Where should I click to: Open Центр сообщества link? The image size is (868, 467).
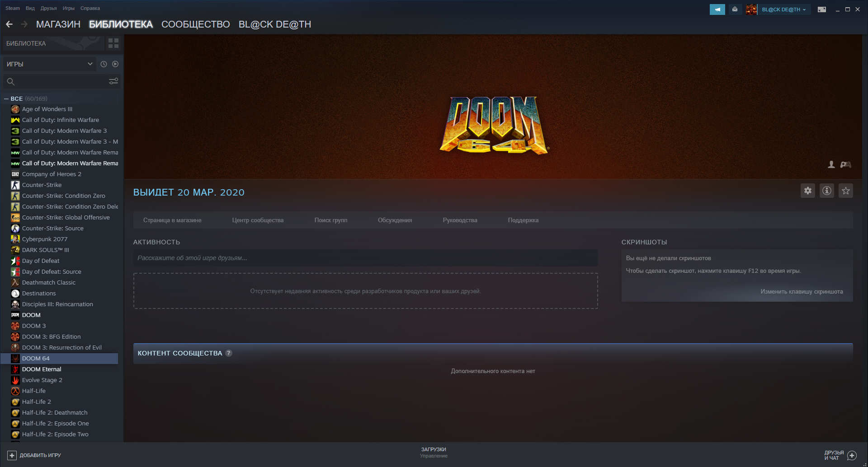tap(258, 220)
